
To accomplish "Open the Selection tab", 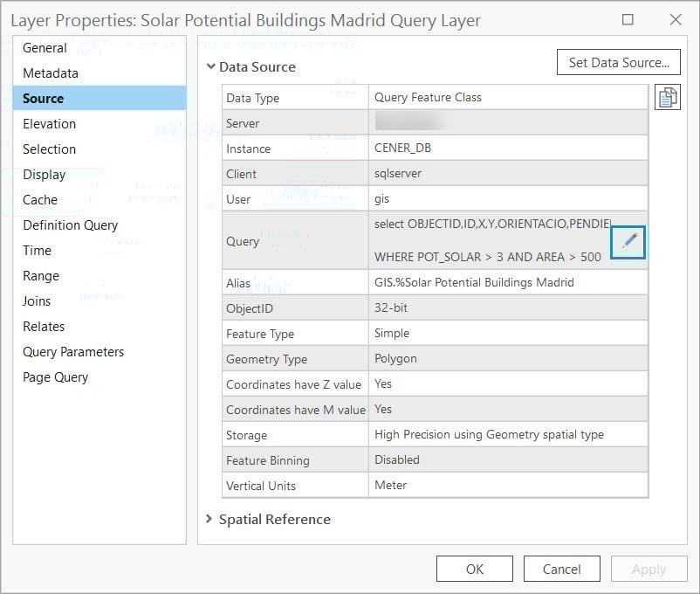I will tap(49, 148).
